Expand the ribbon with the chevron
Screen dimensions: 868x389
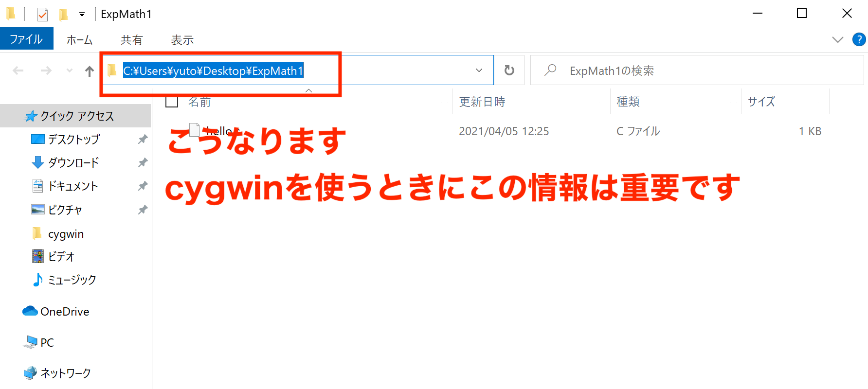point(837,39)
